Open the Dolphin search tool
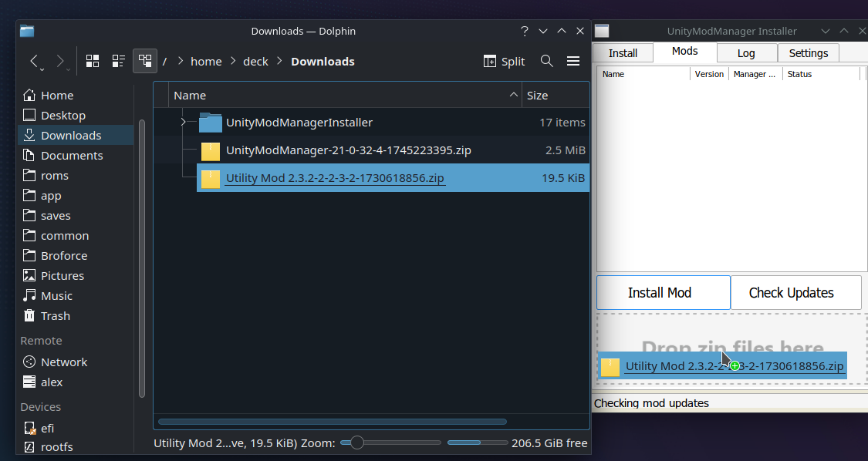This screenshot has height=461, width=868. click(547, 61)
